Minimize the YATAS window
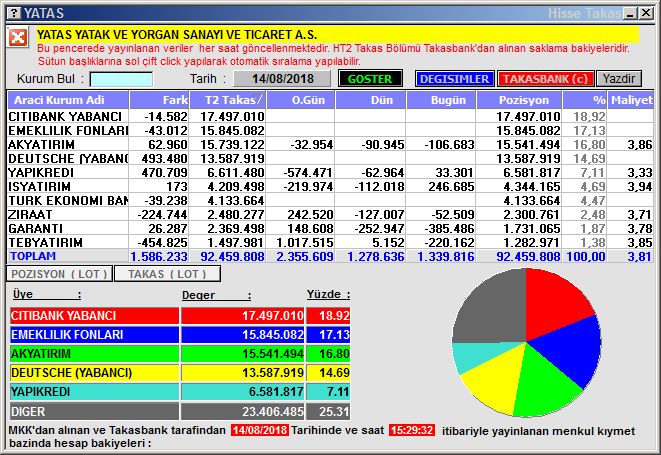This screenshot has height=455, width=661. tap(631, 13)
